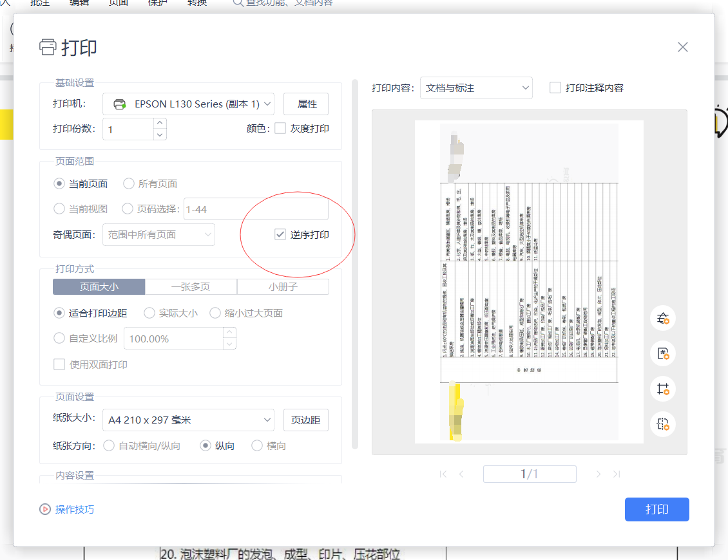
Task: Open the 纸张大小 A4 paper size dropdown
Action: tap(187, 420)
